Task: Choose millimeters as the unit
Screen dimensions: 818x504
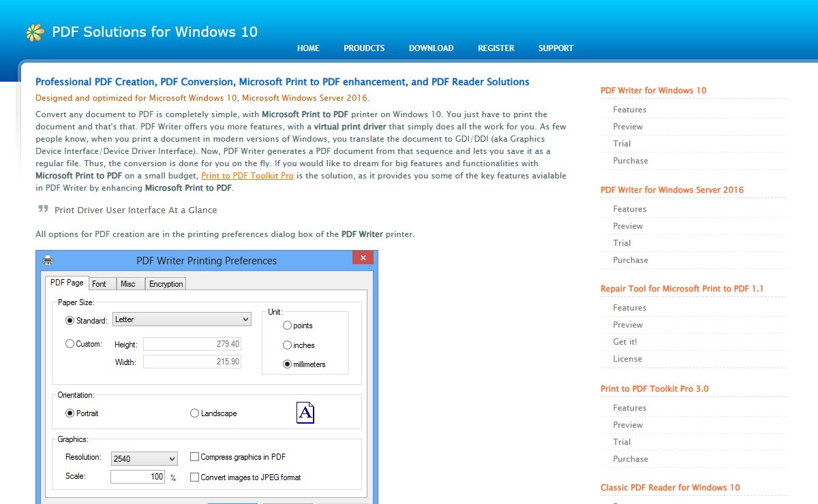Action: coord(287,364)
